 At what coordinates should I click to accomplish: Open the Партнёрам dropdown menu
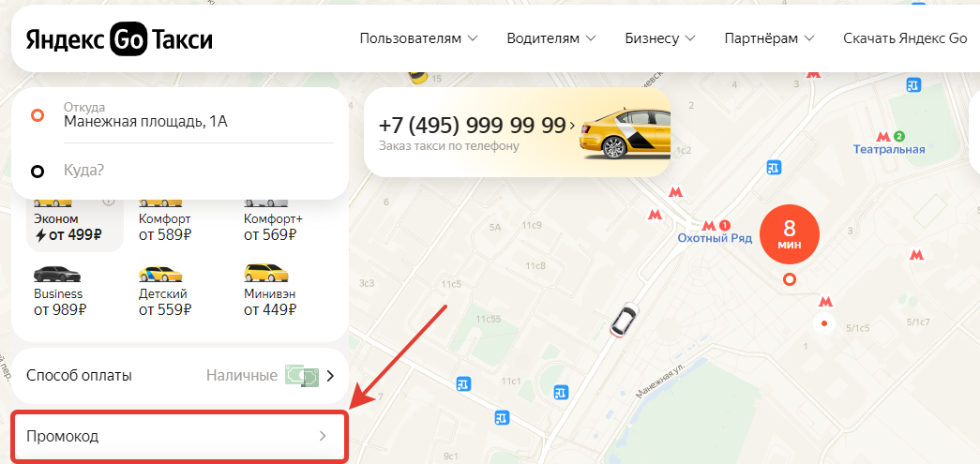click(769, 38)
